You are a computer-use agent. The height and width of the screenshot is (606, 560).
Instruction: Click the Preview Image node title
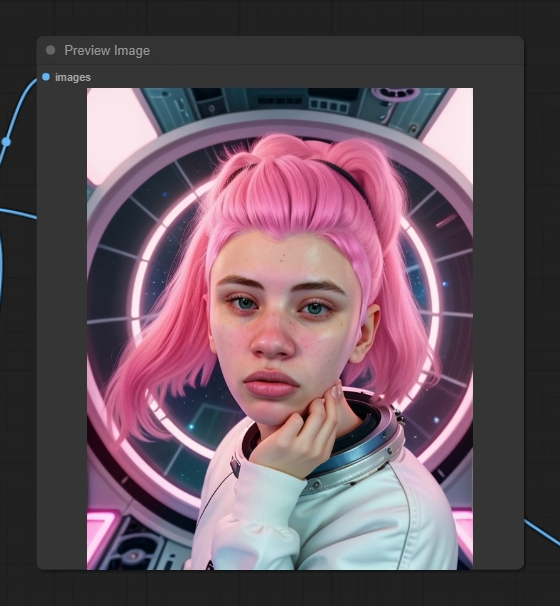tap(107, 51)
